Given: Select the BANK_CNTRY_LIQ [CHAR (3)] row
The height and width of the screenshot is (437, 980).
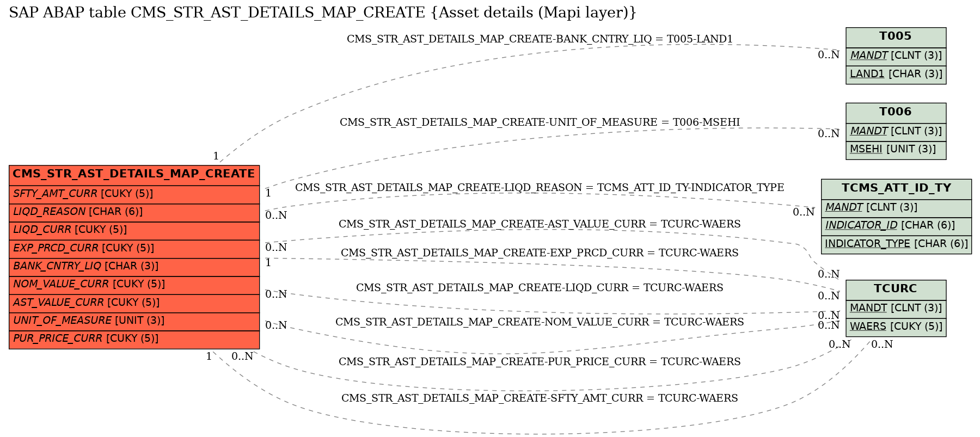Looking at the screenshot, I should point(134,267).
